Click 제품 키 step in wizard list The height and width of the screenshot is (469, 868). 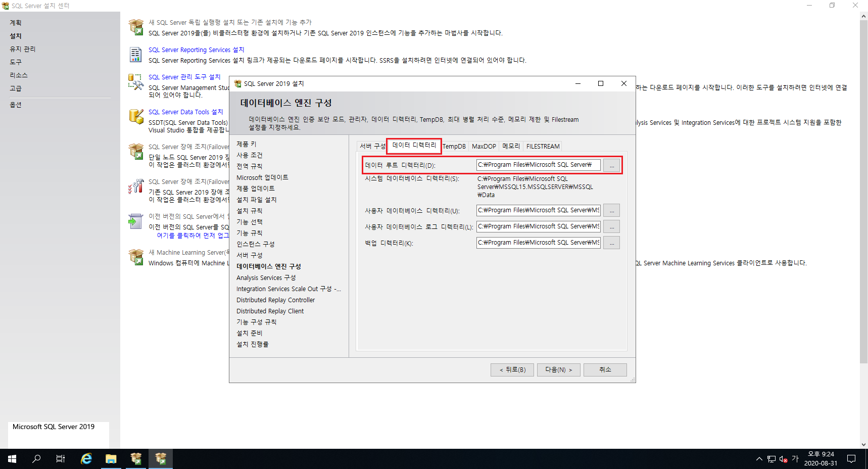247,144
